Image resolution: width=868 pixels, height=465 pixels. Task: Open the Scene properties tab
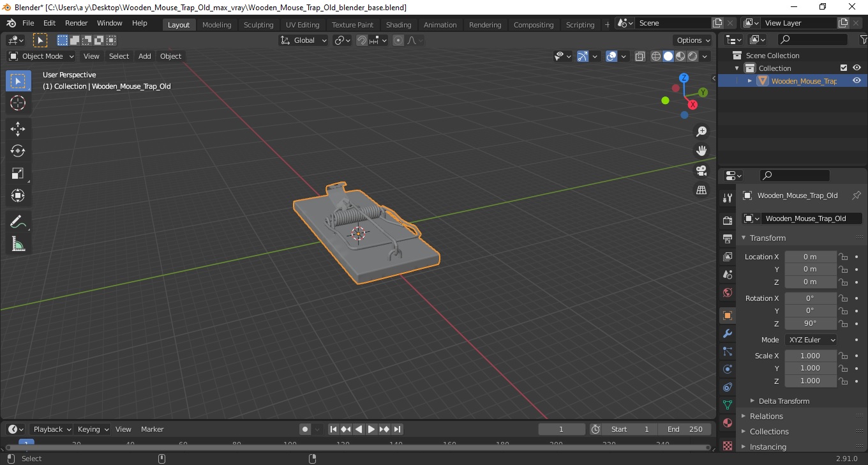click(727, 275)
